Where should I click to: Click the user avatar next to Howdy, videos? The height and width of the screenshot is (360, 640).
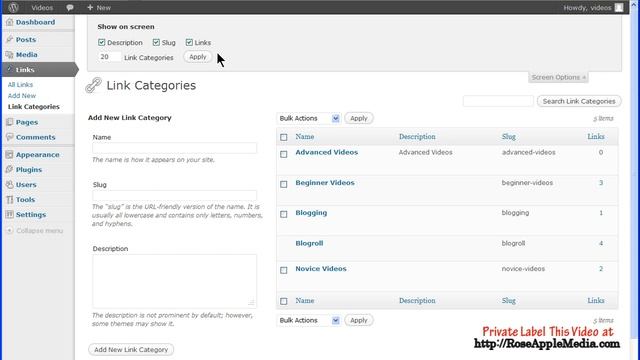coord(619,8)
